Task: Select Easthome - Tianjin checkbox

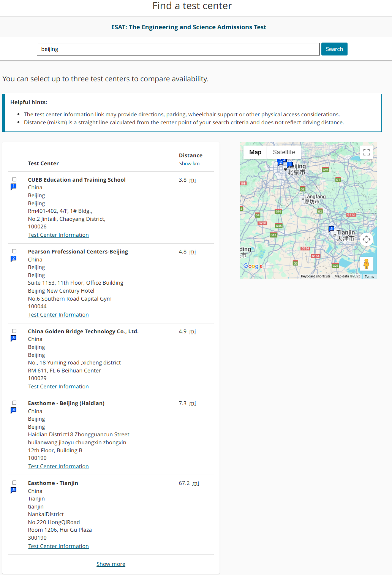Action: (x=14, y=483)
